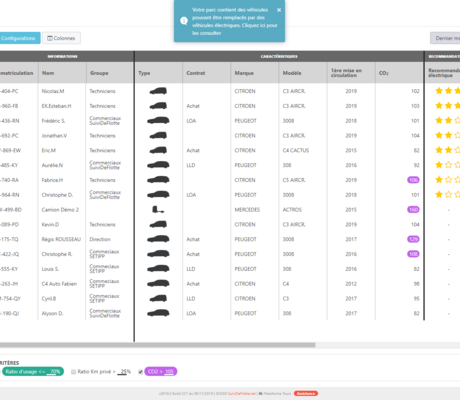Sort by the CO2 column header
460x400 pixels.
click(384, 73)
